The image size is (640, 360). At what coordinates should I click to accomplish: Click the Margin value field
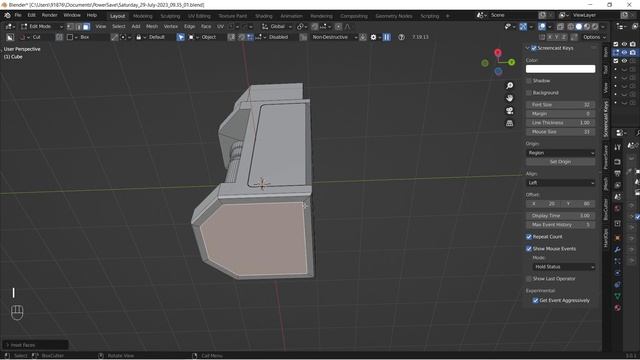tap(560, 114)
